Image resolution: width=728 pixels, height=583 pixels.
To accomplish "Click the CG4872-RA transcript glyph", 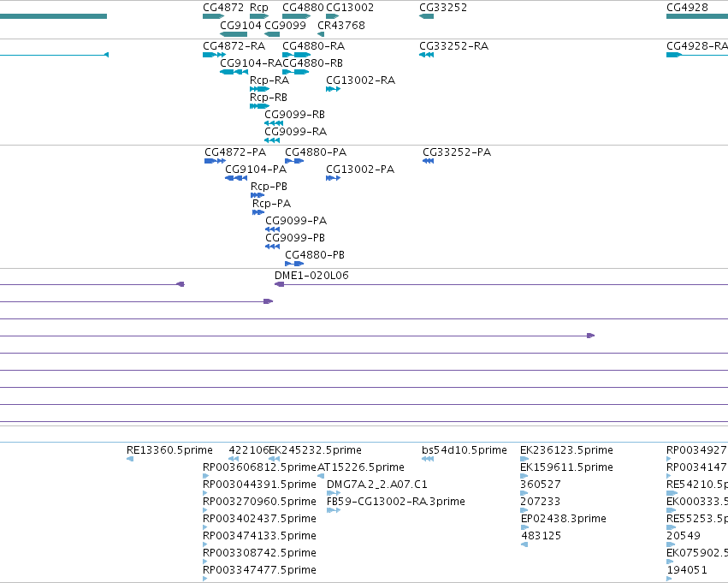I will [214, 55].
